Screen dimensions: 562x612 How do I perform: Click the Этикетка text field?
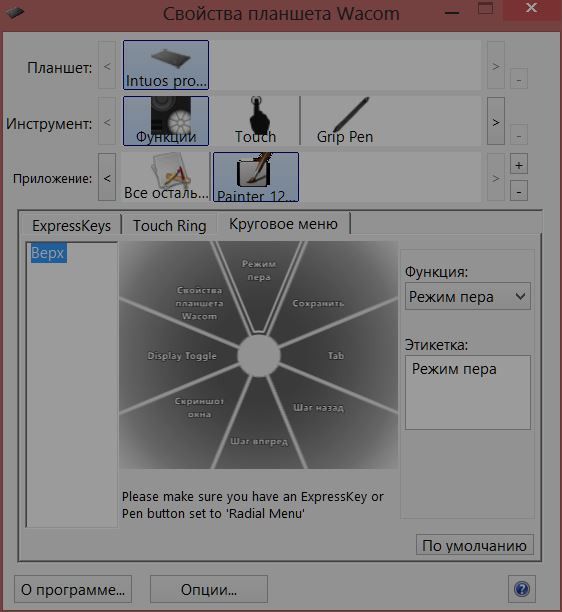click(468, 392)
